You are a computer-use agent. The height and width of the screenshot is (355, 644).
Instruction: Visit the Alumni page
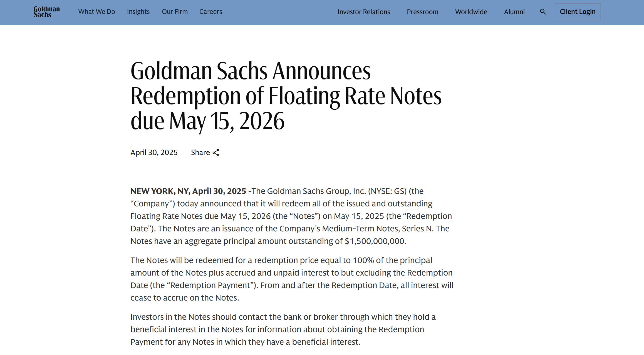pos(514,12)
